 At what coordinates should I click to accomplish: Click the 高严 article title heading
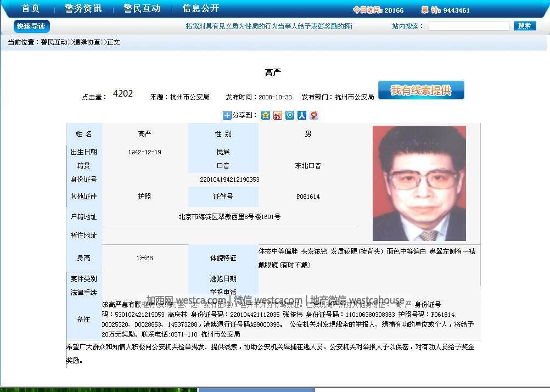coord(273,72)
